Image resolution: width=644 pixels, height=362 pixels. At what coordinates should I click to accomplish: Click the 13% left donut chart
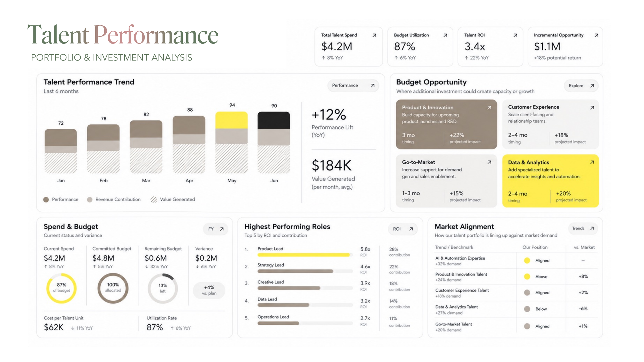163,288
